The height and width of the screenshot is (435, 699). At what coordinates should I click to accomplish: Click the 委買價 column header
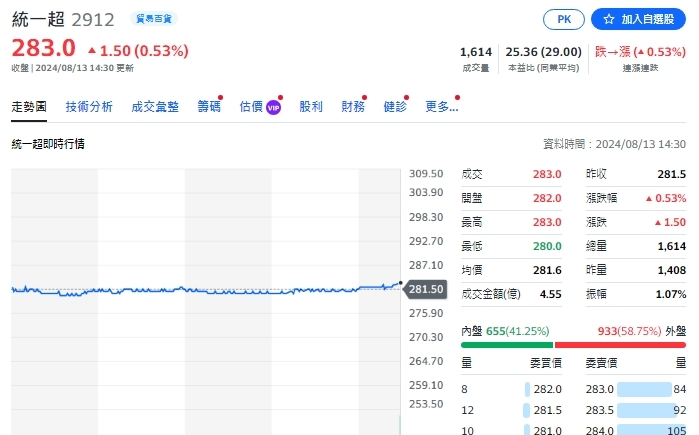point(546,363)
